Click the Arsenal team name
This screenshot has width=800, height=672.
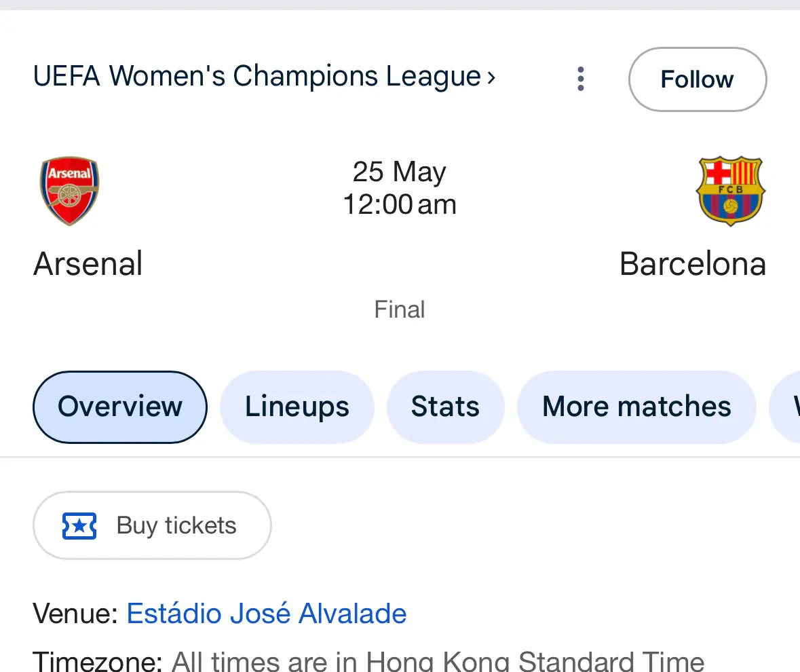[x=88, y=264]
